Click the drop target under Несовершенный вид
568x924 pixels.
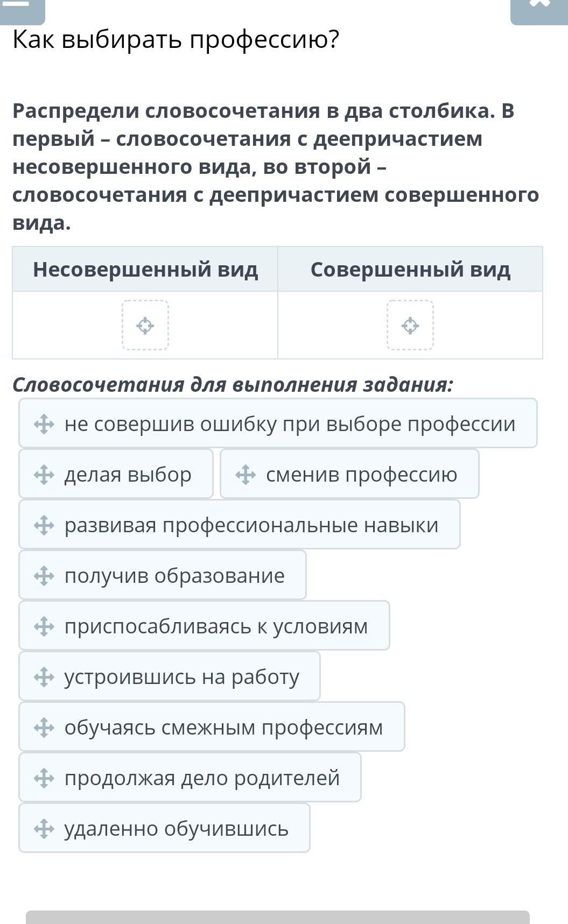(145, 326)
